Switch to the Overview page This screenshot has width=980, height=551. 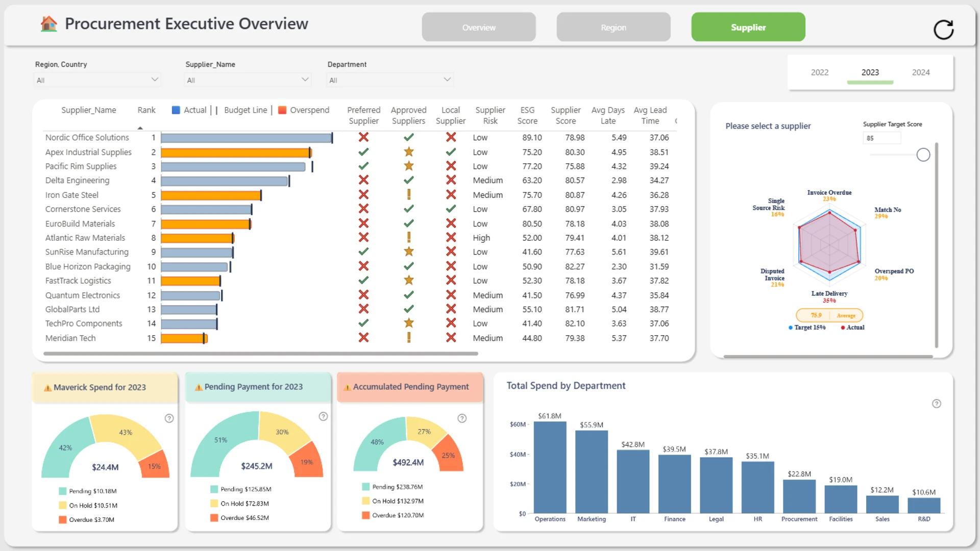point(479,27)
